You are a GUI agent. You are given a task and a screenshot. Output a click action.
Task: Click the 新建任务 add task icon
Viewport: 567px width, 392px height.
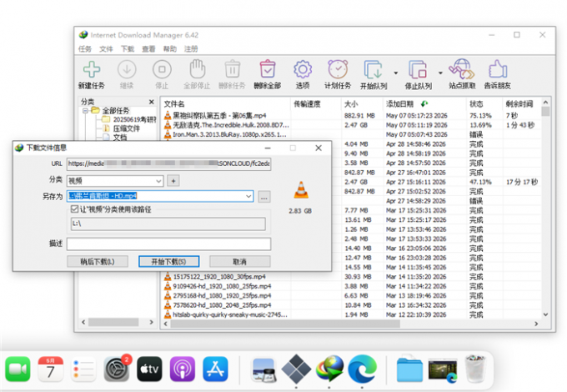point(92,69)
